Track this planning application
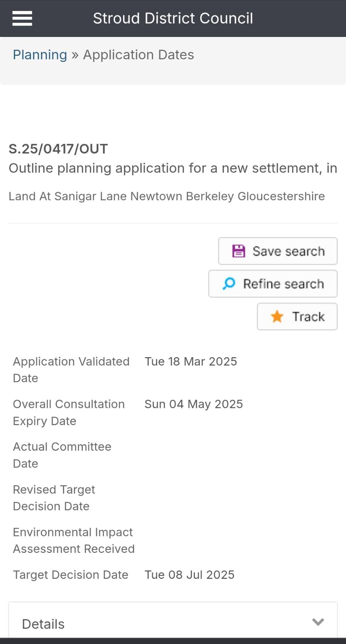The image size is (346, 644). coord(297,317)
